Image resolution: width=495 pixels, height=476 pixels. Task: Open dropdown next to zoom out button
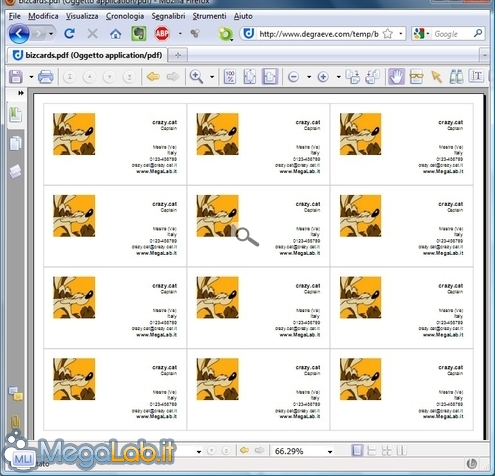(309, 77)
